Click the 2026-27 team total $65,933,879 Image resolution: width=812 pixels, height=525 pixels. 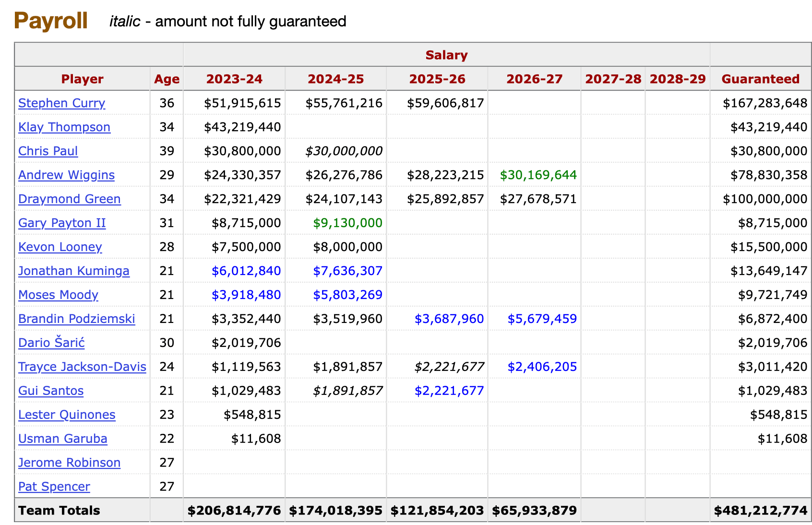pyautogui.click(x=534, y=511)
